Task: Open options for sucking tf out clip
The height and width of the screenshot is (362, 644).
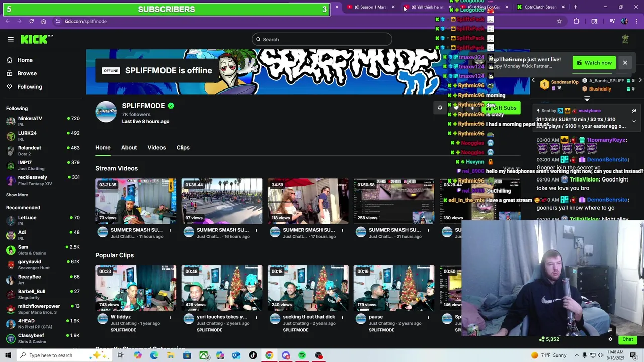Action: pos(342,317)
